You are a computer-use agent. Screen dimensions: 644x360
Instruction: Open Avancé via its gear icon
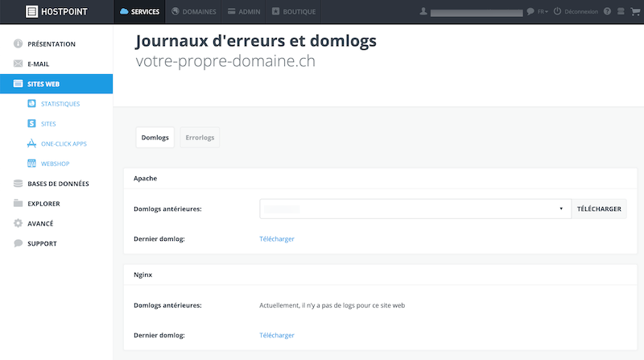click(18, 223)
